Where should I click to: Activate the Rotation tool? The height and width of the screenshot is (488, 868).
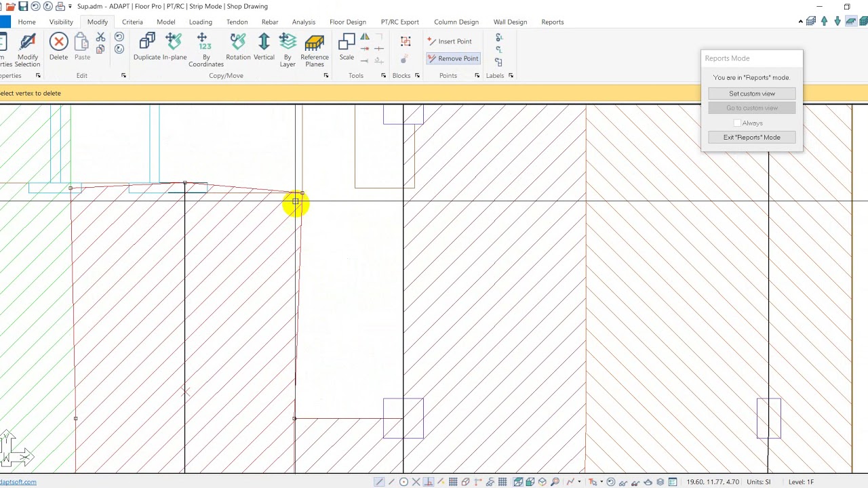[238, 47]
